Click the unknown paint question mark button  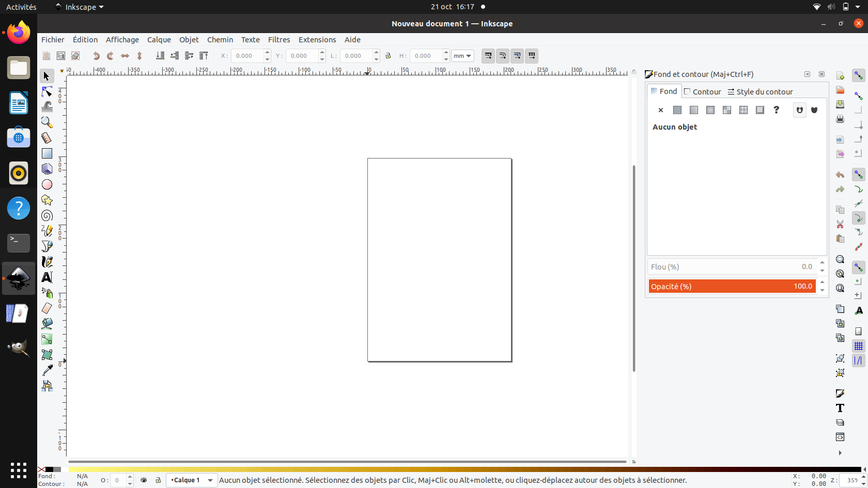(776, 110)
